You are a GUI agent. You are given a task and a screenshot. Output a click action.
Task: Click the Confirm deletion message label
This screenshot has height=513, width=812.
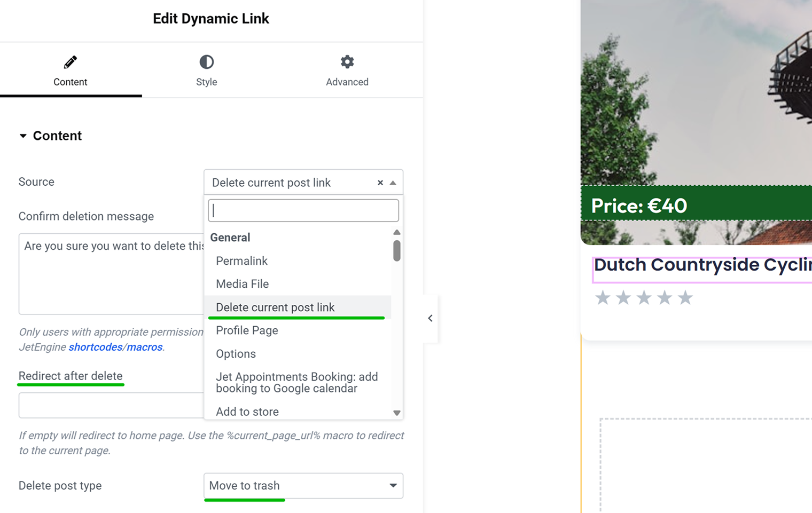click(86, 216)
